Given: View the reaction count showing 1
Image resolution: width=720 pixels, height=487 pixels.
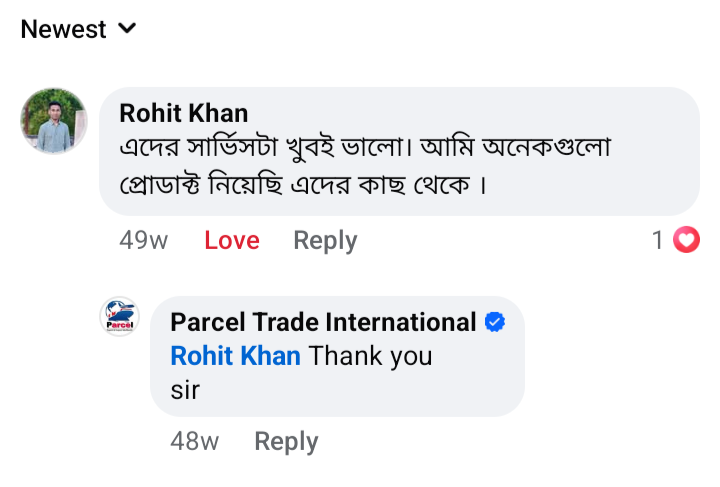Looking at the screenshot, I should [x=658, y=240].
